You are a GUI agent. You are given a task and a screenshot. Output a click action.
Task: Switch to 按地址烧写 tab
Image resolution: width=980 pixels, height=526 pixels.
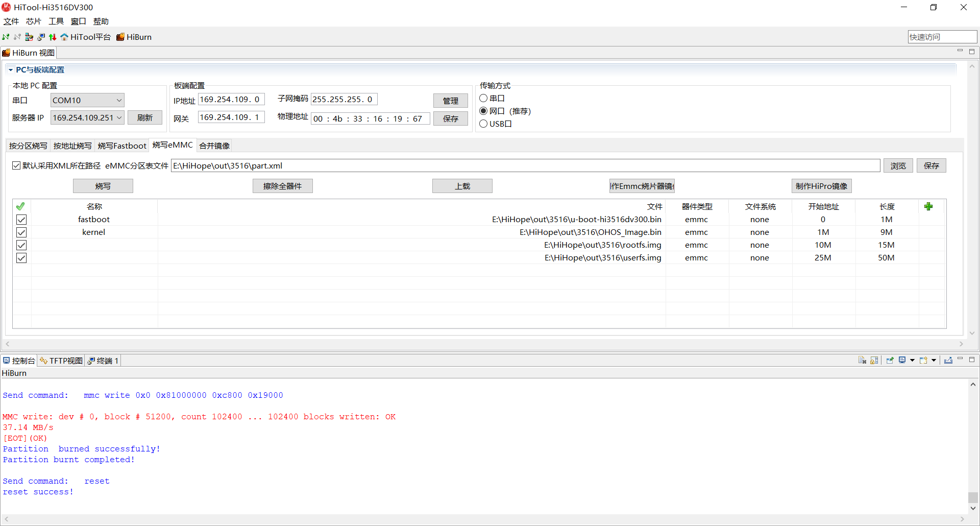72,146
